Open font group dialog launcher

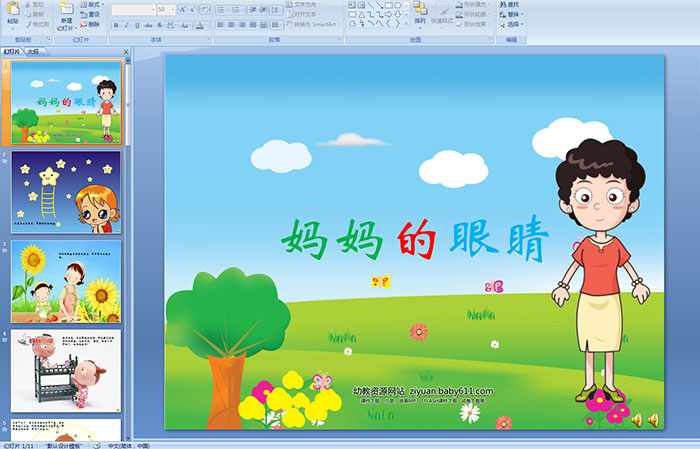(x=208, y=39)
